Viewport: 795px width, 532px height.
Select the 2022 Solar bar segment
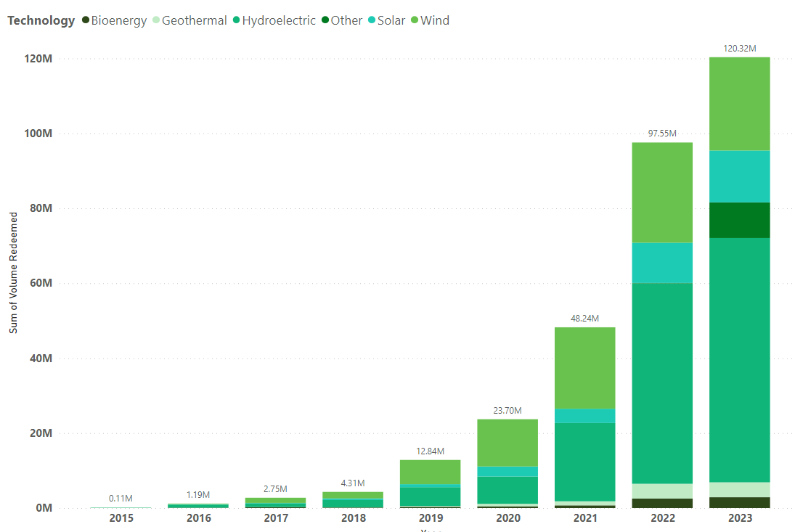coord(662,263)
